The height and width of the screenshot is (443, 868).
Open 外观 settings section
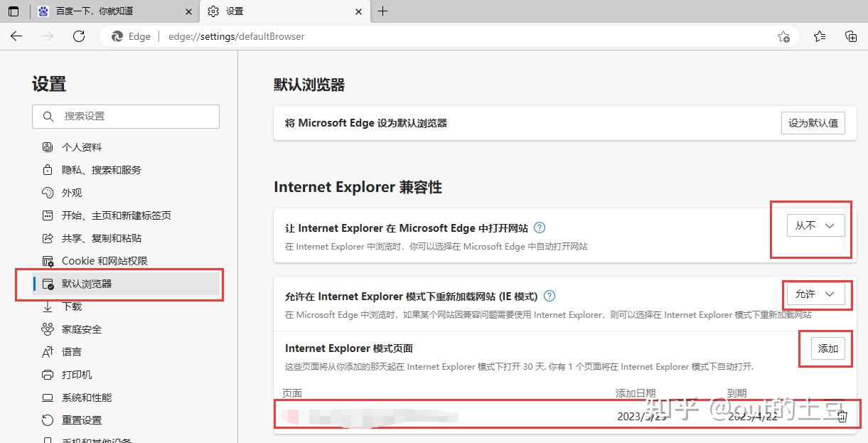72,193
